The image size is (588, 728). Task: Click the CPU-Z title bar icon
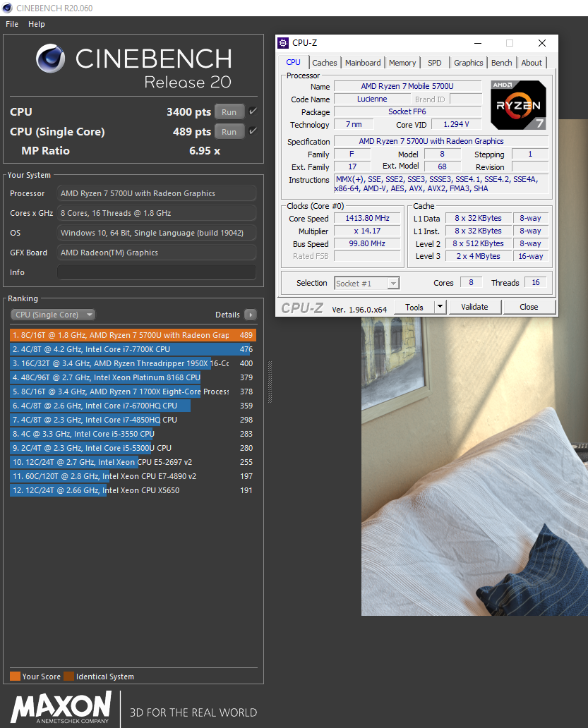tap(283, 43)
